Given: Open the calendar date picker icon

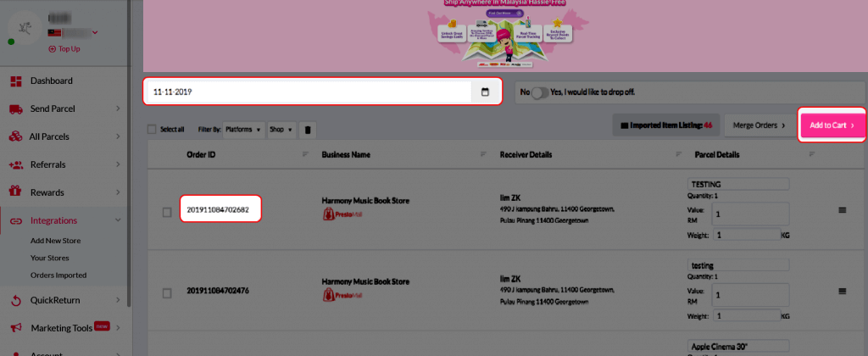Looking at the screenshot, I should (485, 92).
